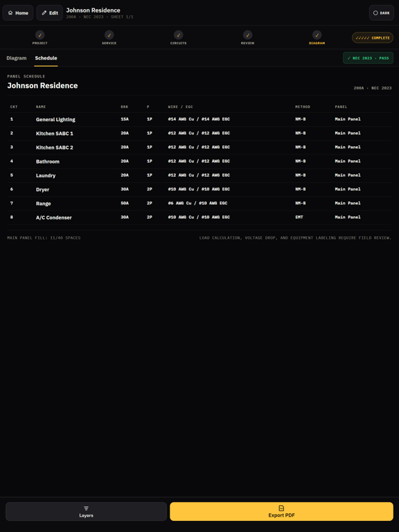Click the 30A breaker for A/C Condenser

[x=125, y=217]
